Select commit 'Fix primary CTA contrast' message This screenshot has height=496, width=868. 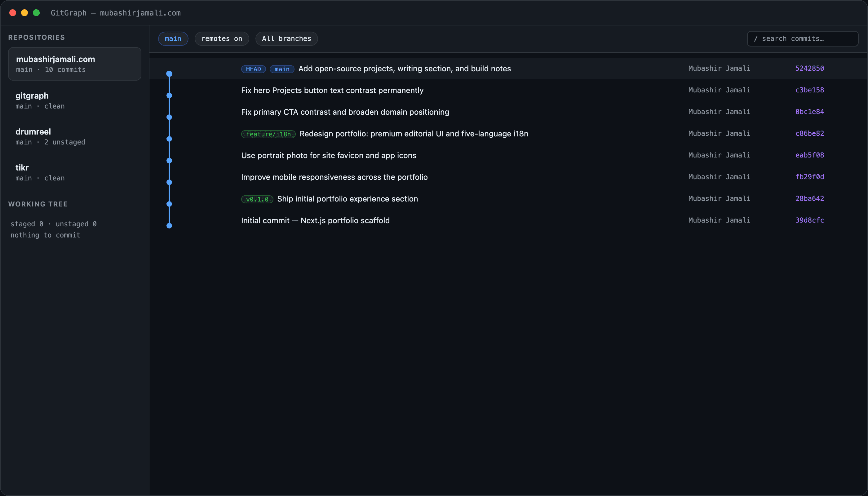point(345,112)
